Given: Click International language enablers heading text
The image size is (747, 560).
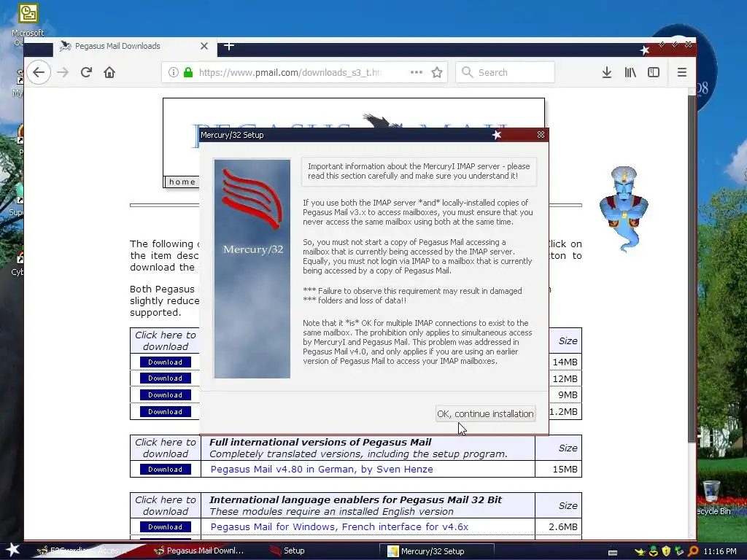Looking at the screenshot, I should pos(355,499).
